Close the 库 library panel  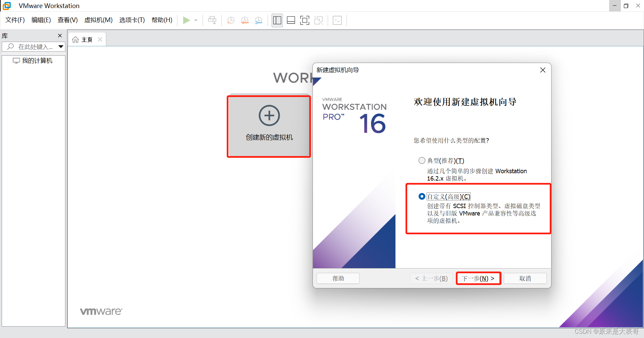(60, 36)
